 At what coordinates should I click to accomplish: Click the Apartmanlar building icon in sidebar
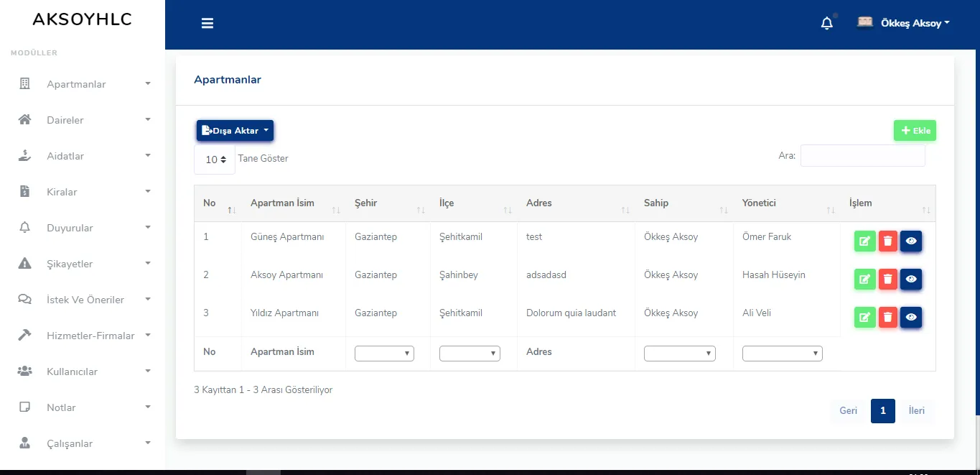coord(24,84)
